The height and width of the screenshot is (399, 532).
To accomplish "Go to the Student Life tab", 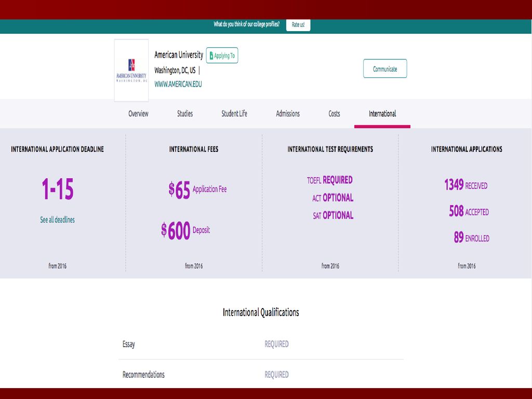I will pos(234,114).
